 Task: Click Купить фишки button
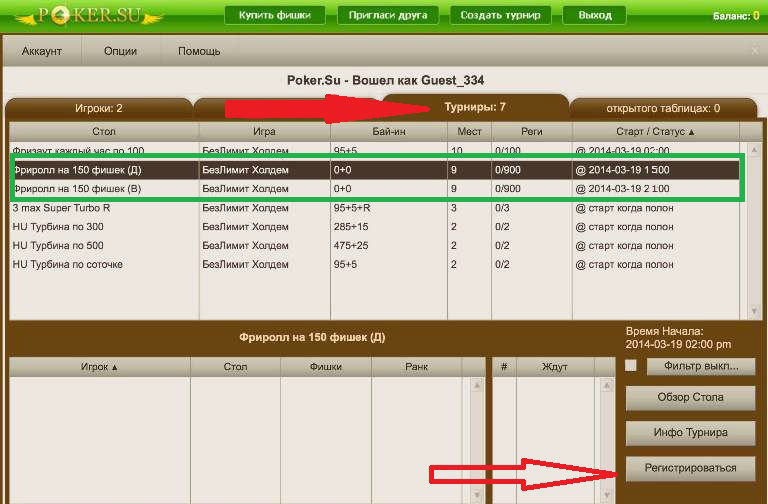(275, 15)
